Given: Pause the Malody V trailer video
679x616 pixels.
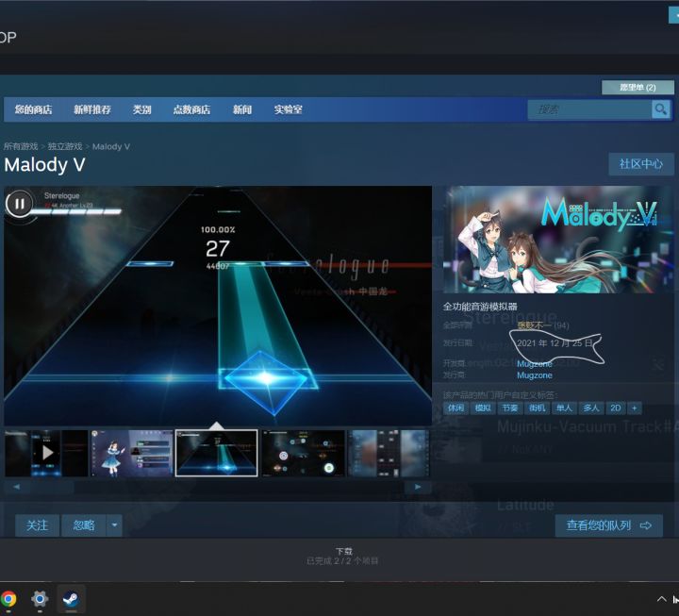Looking at the screenshot, I should tap(20, 204).
